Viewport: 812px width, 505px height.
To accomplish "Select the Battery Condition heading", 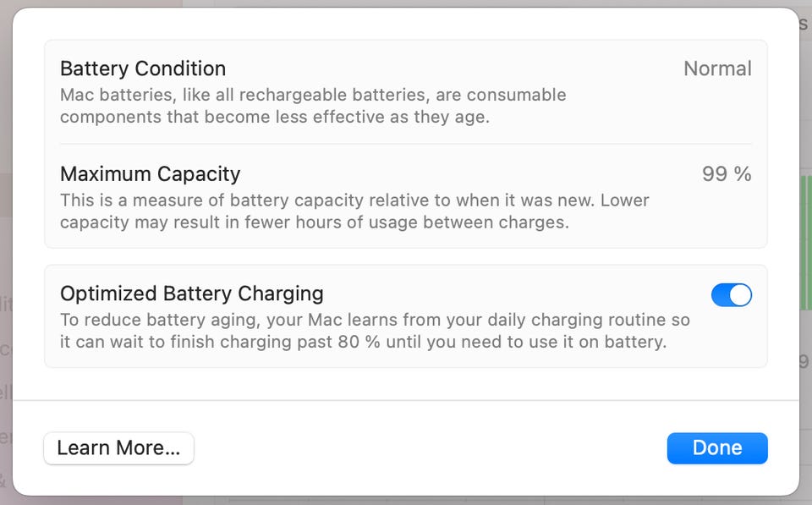I will click(143, 69).
